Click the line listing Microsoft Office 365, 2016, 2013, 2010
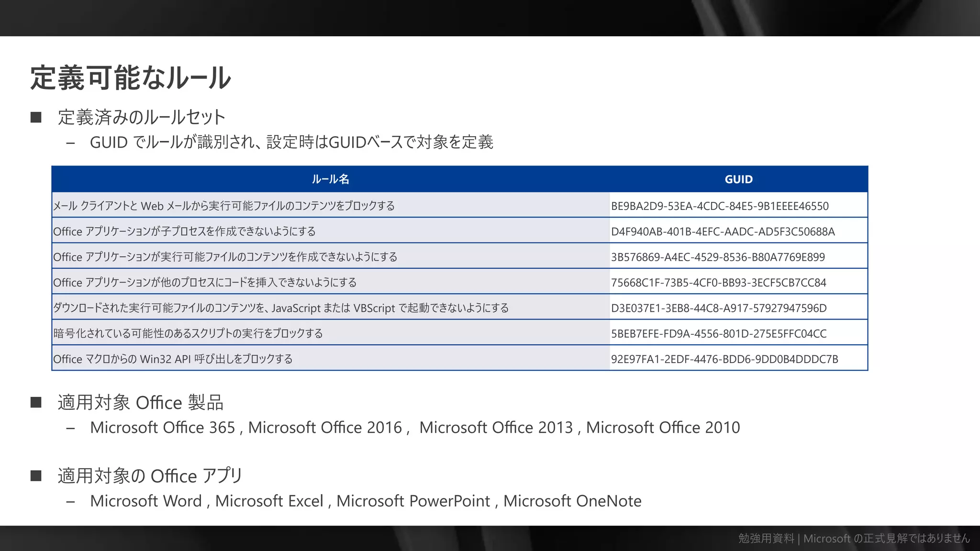980x551 pixels. click(x=415, y=427)
